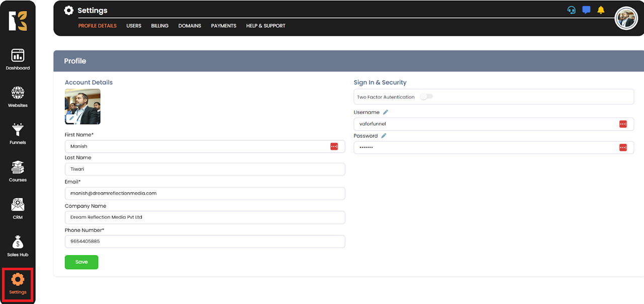Open the Dashboard from the sidebar

18,59
